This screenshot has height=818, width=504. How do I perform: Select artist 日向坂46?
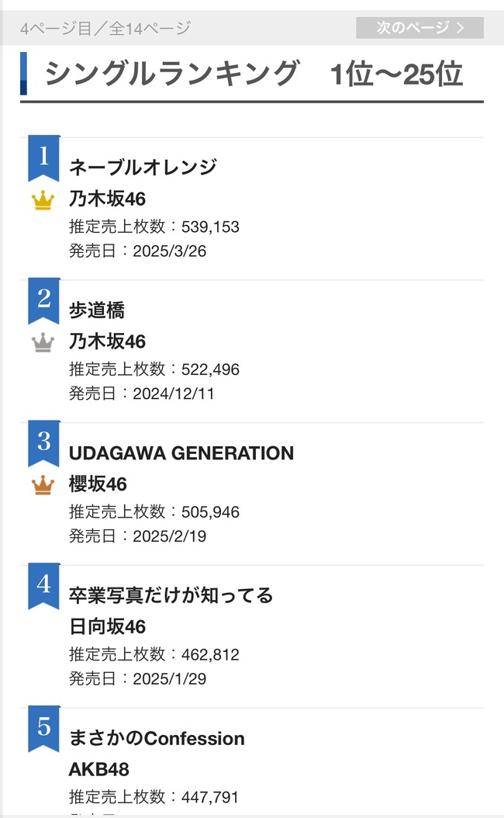pos(107,626)
